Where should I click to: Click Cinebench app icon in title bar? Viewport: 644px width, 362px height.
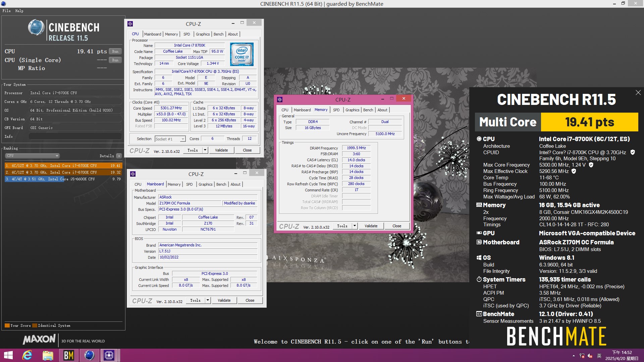[x=3, y=4]
